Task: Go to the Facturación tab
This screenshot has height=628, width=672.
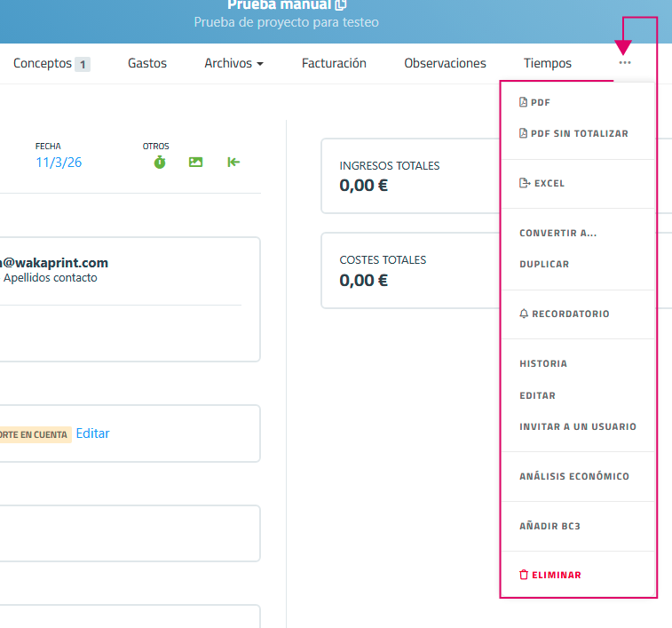Action: pyautogui.click(x=334, y=63)
